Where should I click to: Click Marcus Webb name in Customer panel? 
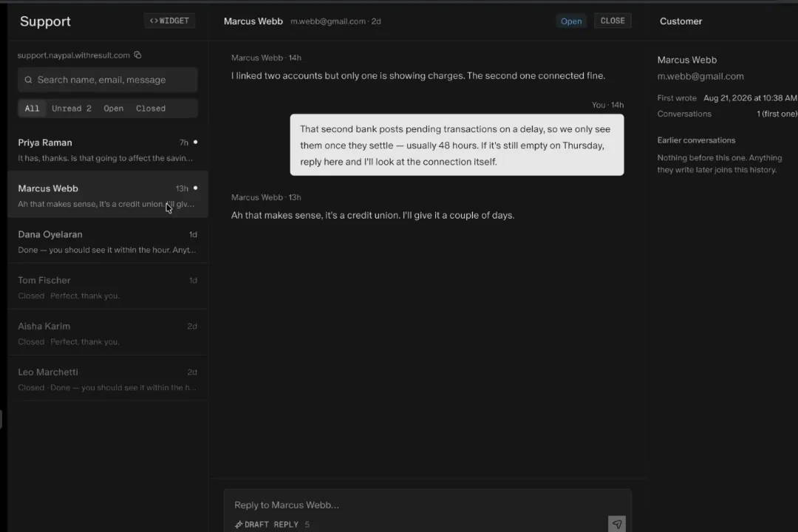(x=687, y=60)
